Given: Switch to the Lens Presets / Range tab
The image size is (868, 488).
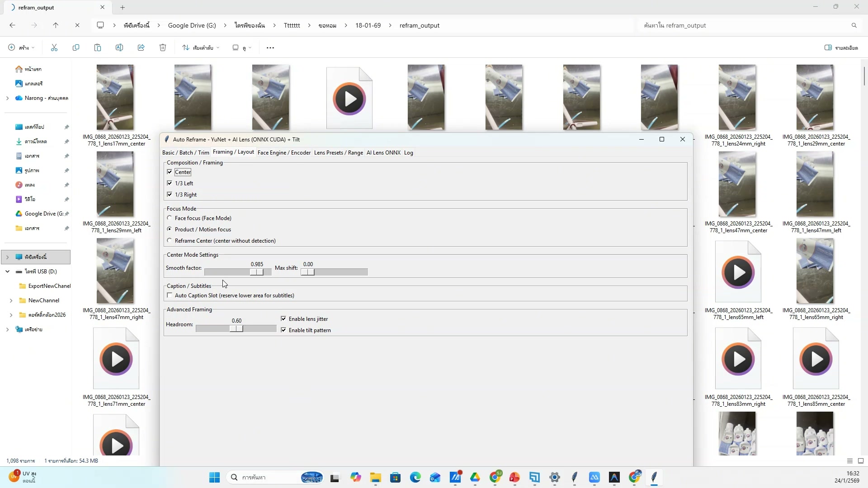Looking at the screenshot, I should click(338, 153).
